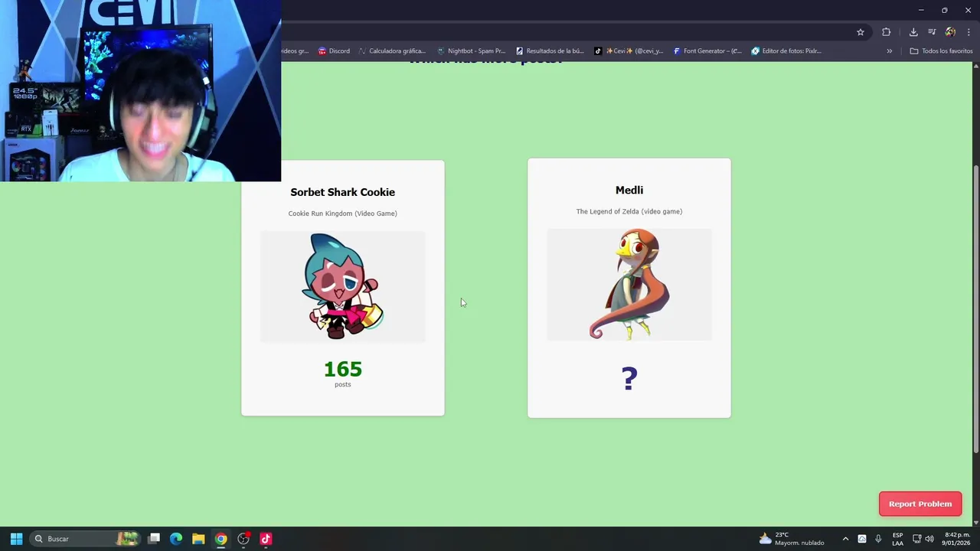Image resolution: width=980 pixels, height=551 pixels.
Task: Click the question mark on Medli card
Action: 629,378
